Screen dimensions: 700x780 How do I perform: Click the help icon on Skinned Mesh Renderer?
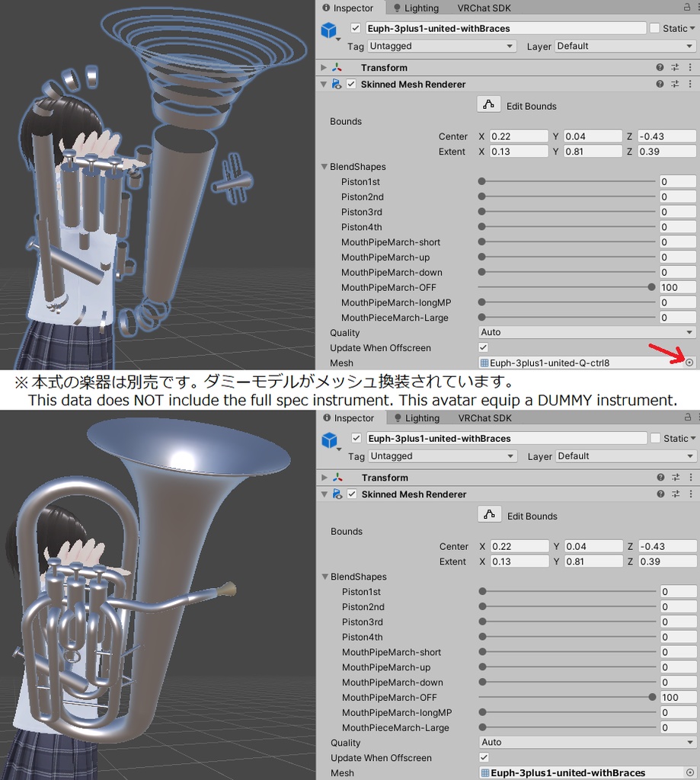click(660, 84)
